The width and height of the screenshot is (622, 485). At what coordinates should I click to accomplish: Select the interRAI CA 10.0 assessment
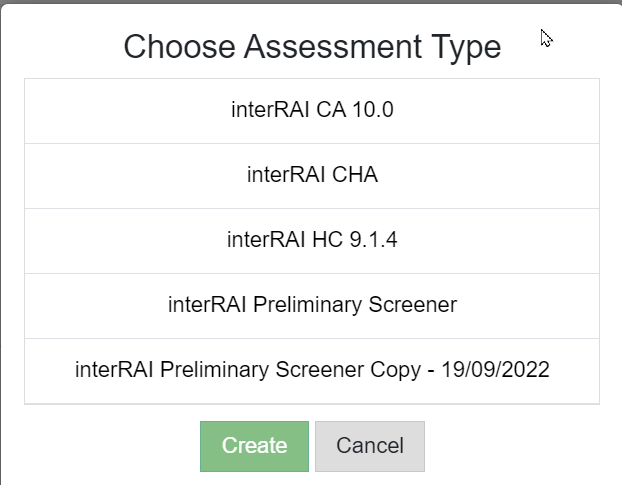click(312, 110)
